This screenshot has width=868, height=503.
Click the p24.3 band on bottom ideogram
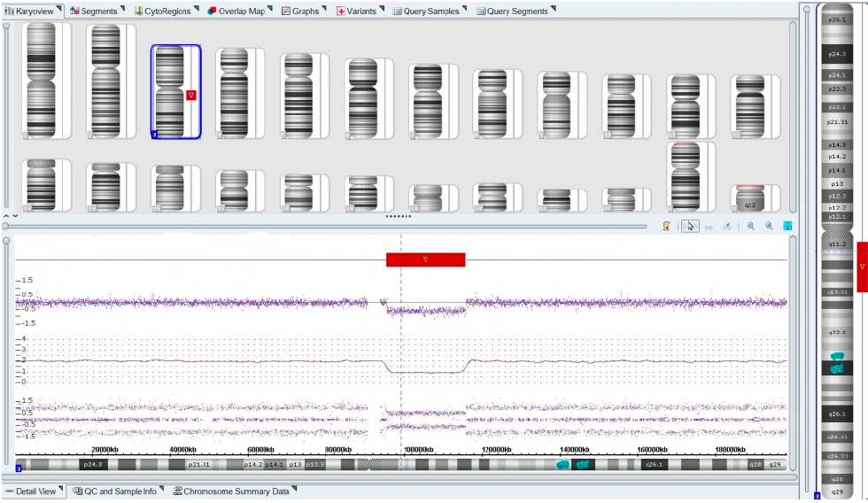[93, 464]
